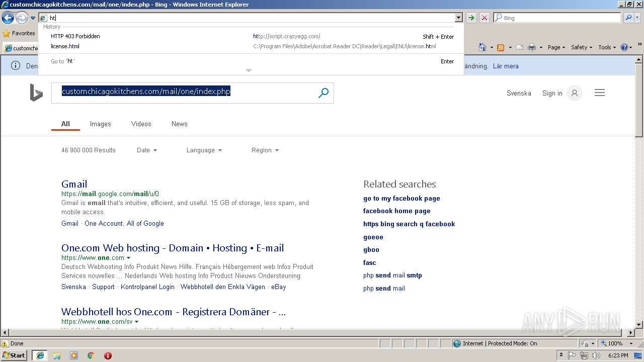
Task: Open the Gmail search result
Action: (x=74, y=184)
